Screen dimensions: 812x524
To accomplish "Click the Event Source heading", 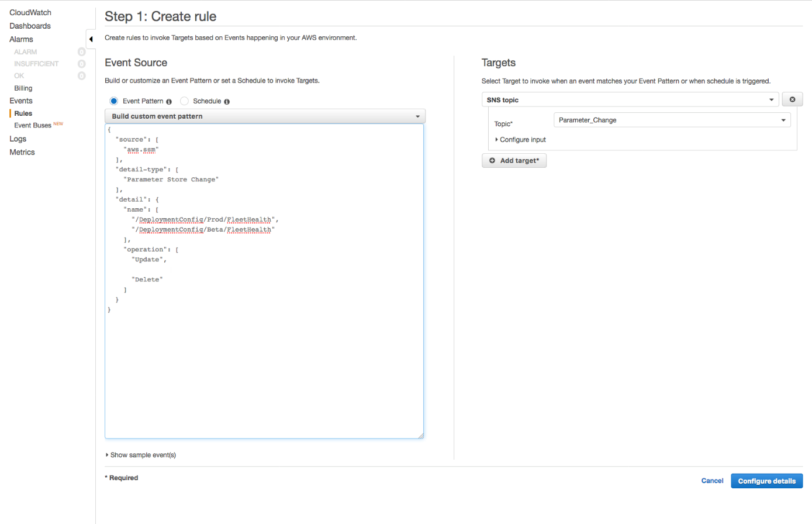I will pos(136,63).
